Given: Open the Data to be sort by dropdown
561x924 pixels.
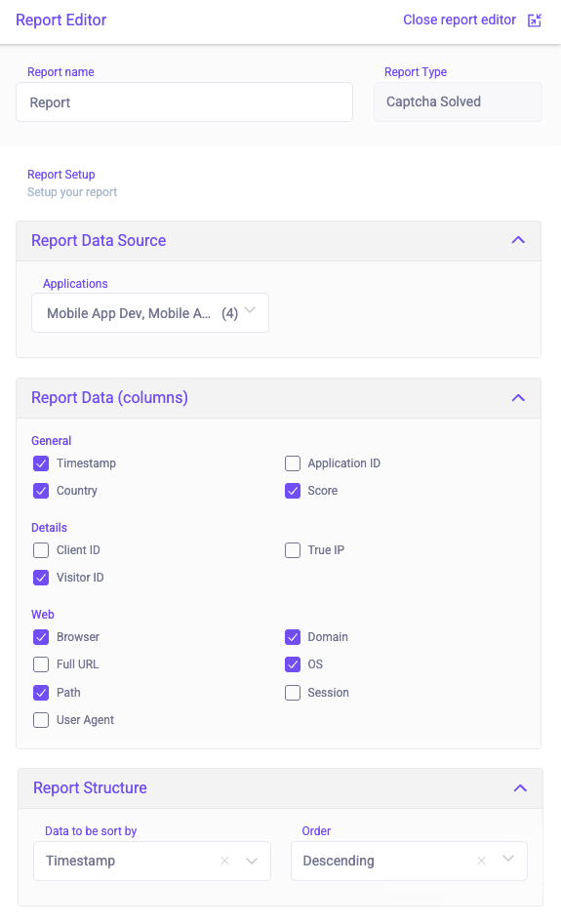Looking at the screenshot, I should (152, 861).
